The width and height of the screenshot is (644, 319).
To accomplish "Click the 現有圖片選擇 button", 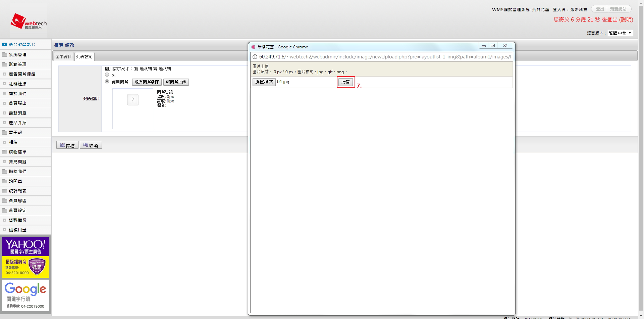I will coord(147,82).
